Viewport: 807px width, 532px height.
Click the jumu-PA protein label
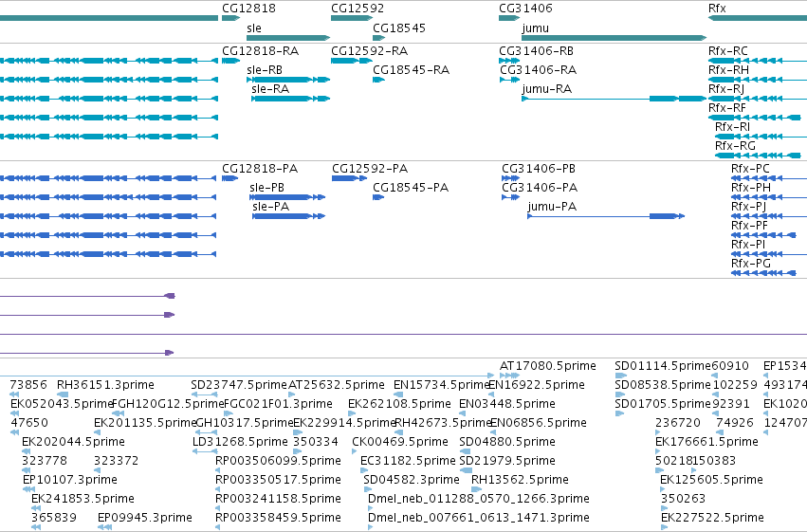click(552, 207)
